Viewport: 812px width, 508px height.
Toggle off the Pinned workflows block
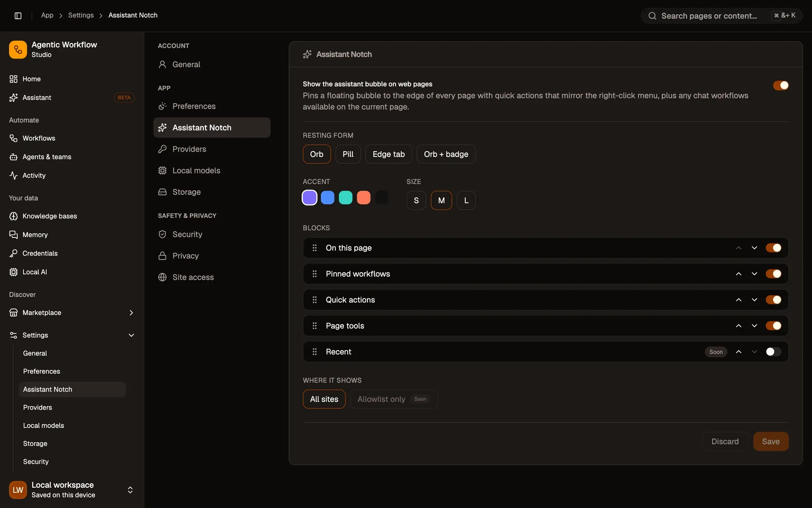click(x=773, y=274)
